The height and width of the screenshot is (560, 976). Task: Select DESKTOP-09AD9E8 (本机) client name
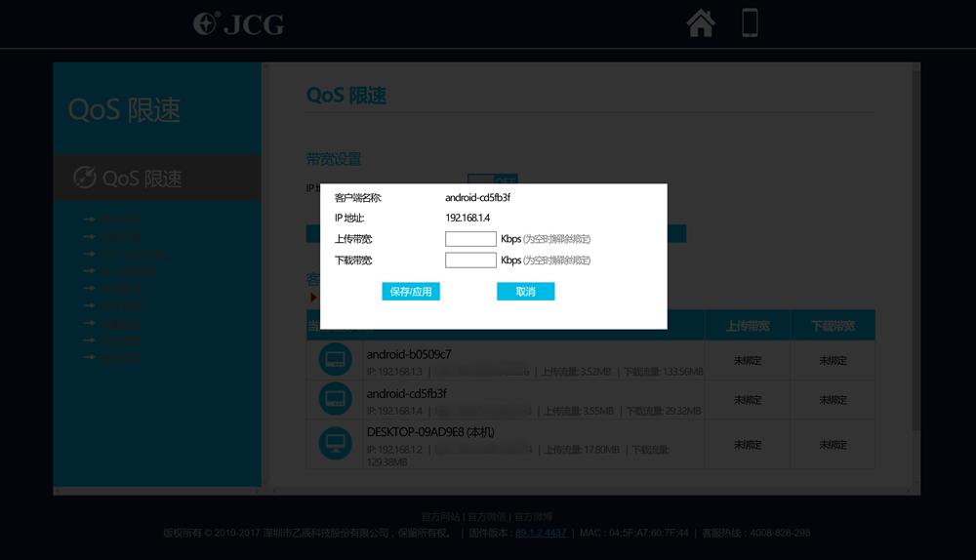tap(430, 432)
